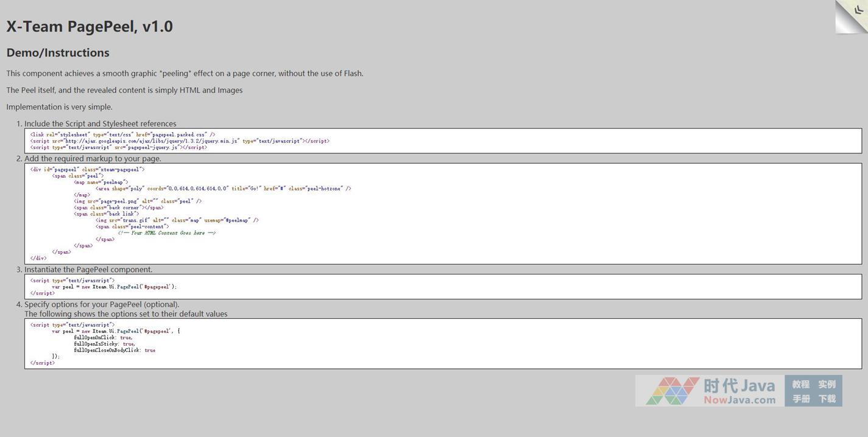Image resolution: width=868 pixels, height=437 pixels.
Task: Open the 实例 link in watermark
Action: click(827, 385)
